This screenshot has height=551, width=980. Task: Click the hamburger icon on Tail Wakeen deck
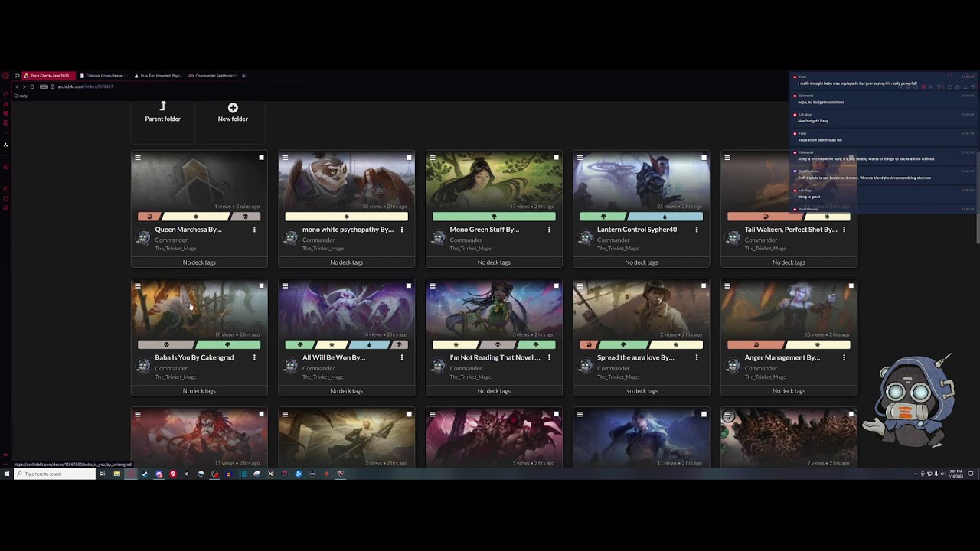coord(727,158)
